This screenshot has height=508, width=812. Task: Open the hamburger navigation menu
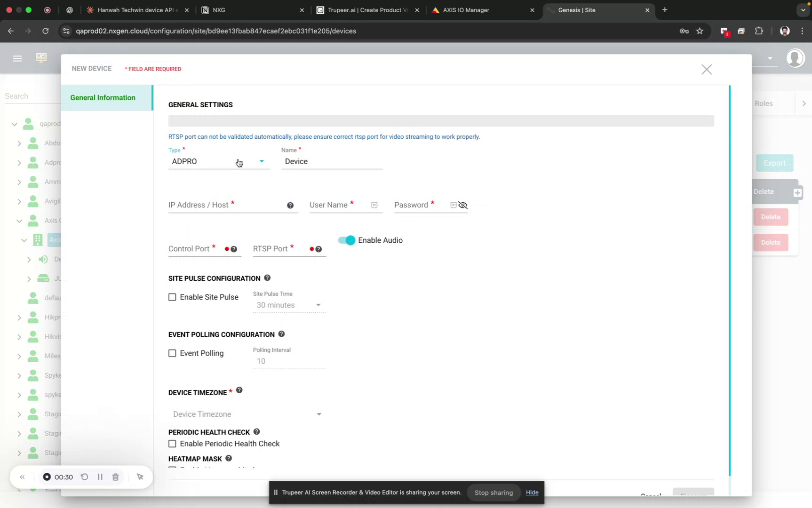pyautogui.click(x=17, y=58)
